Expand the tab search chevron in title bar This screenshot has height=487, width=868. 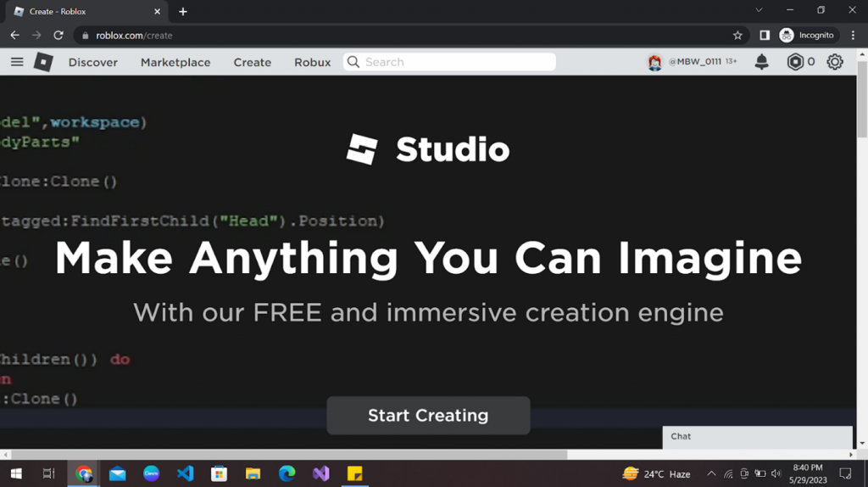759,11
